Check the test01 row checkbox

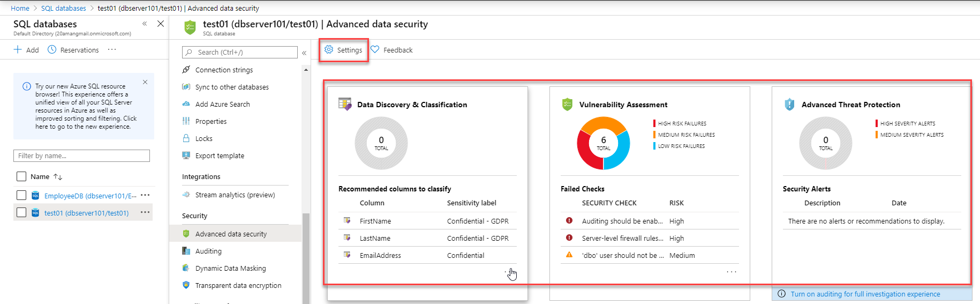tap(21, 212)
